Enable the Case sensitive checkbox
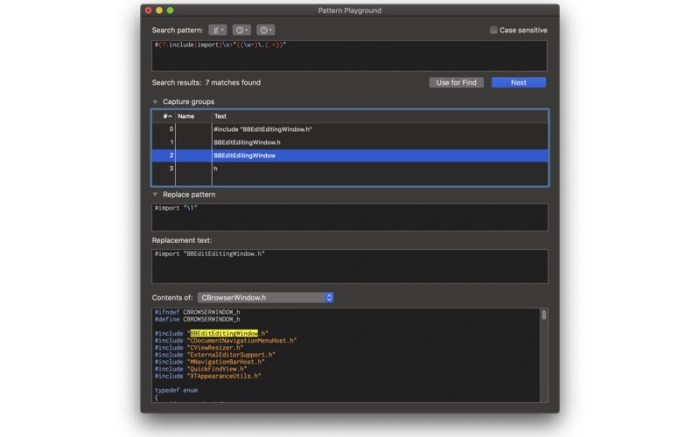 [493, 30]
